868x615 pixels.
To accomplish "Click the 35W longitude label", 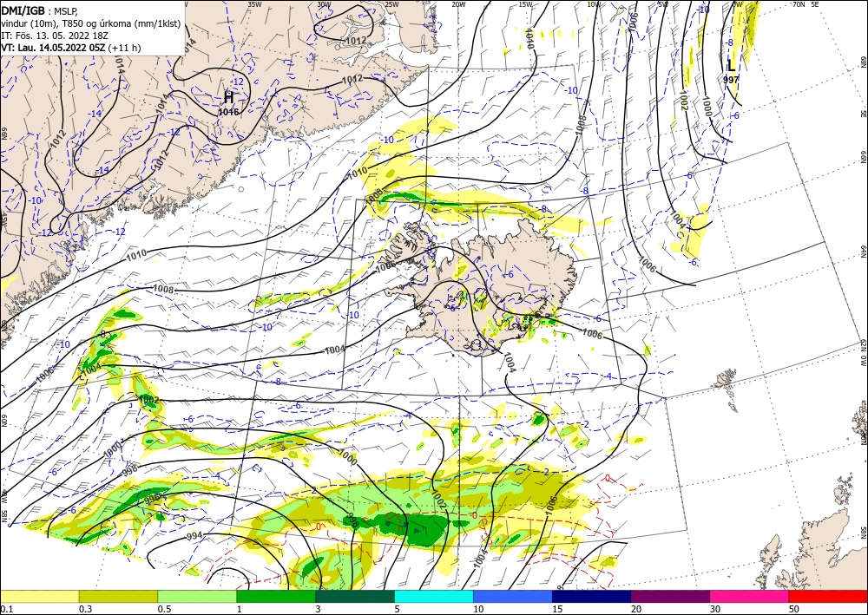I will click(x=254, y=4).
